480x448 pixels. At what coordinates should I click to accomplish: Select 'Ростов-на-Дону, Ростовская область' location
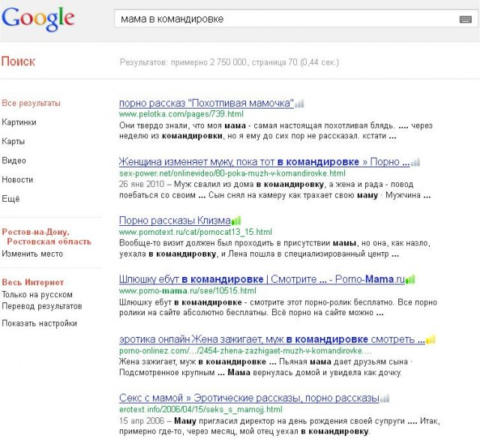[x=46, y=236]
